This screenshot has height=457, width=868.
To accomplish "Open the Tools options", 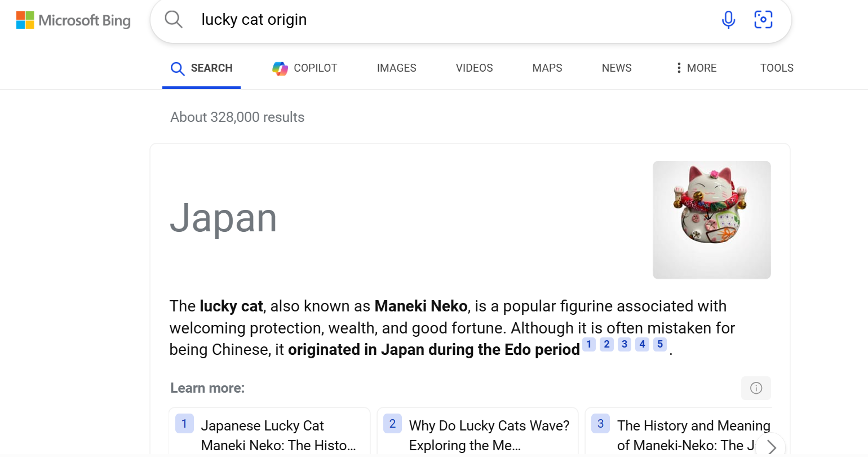I will click(777, 68).
